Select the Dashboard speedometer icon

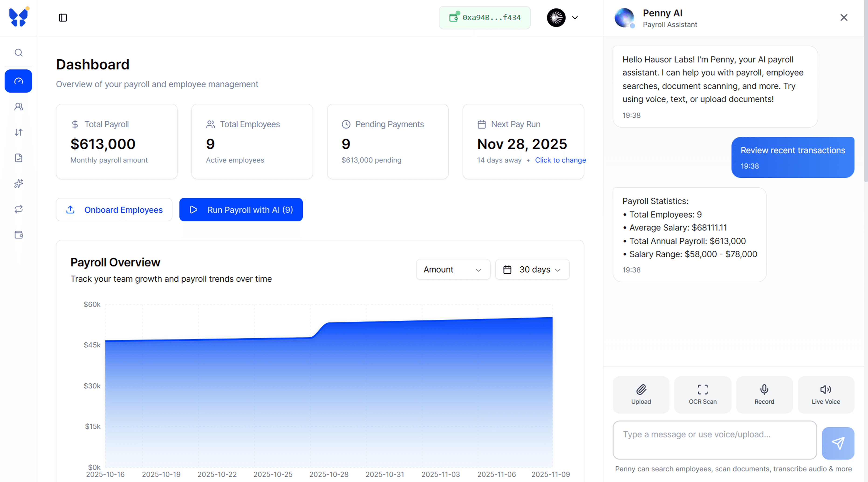18,81
